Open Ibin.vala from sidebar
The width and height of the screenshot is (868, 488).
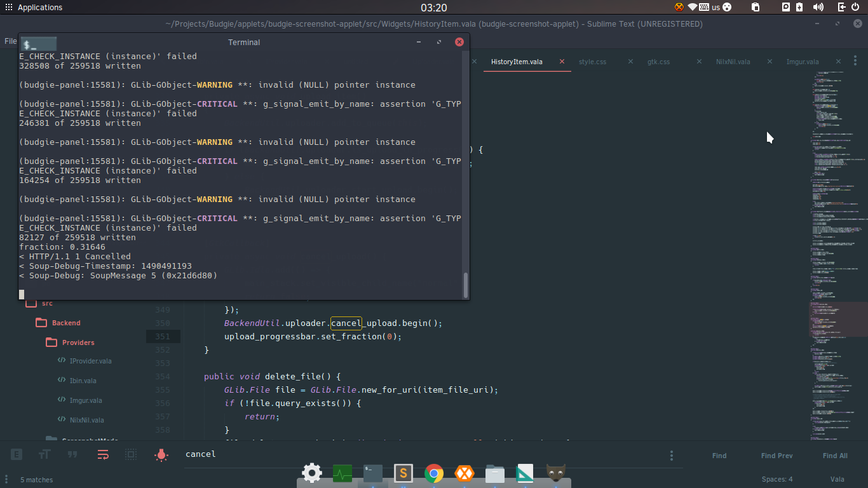[77, 381]
